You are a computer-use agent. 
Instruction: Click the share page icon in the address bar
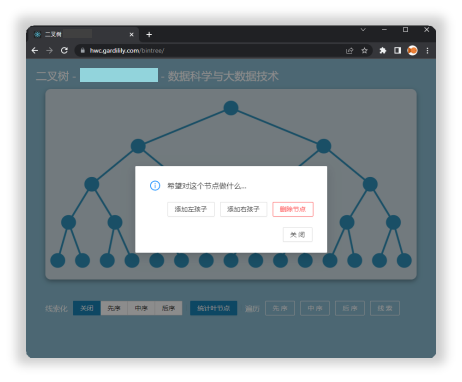tap(349, 51)
